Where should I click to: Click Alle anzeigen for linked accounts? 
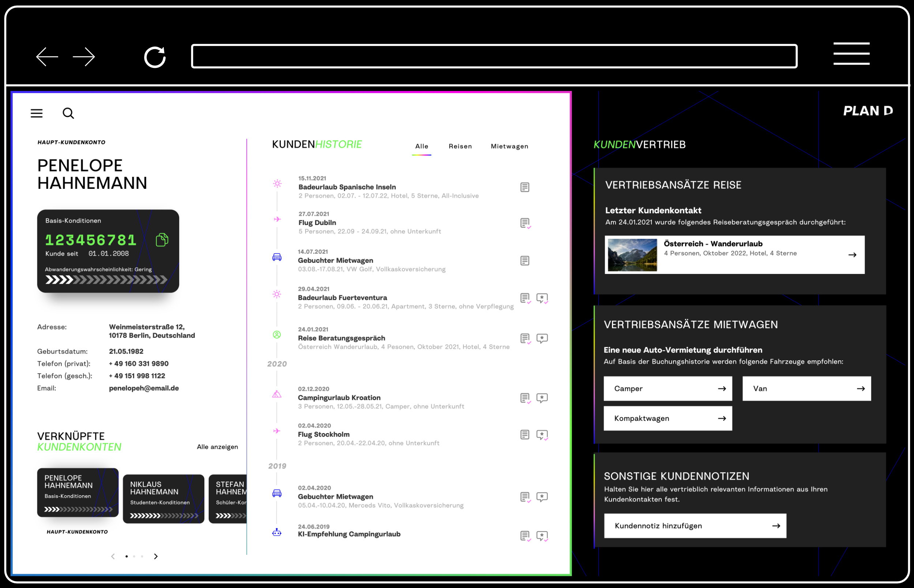pyautogui.click(x=217, y=447)
